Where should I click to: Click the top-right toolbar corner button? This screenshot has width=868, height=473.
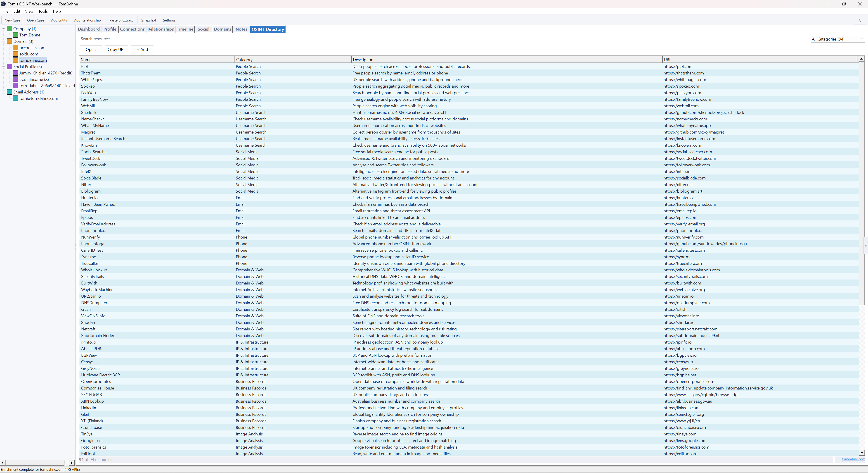(860, 20)
